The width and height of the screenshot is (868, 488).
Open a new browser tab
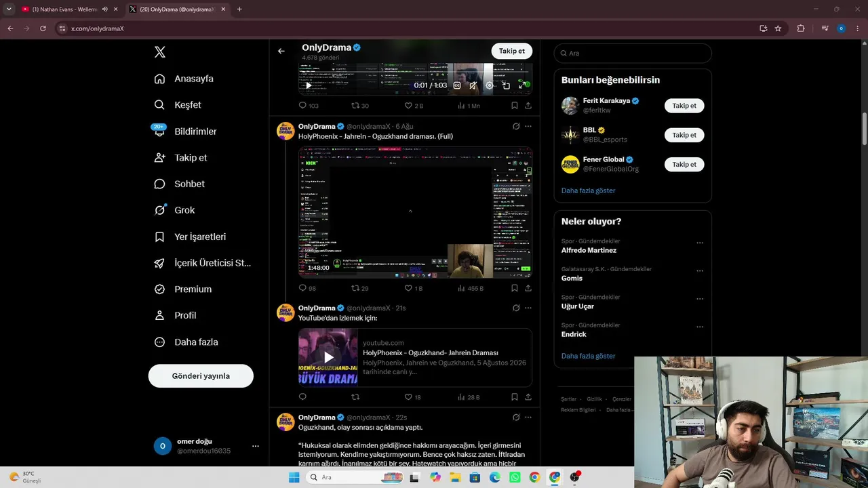click(x=239, y=9)
